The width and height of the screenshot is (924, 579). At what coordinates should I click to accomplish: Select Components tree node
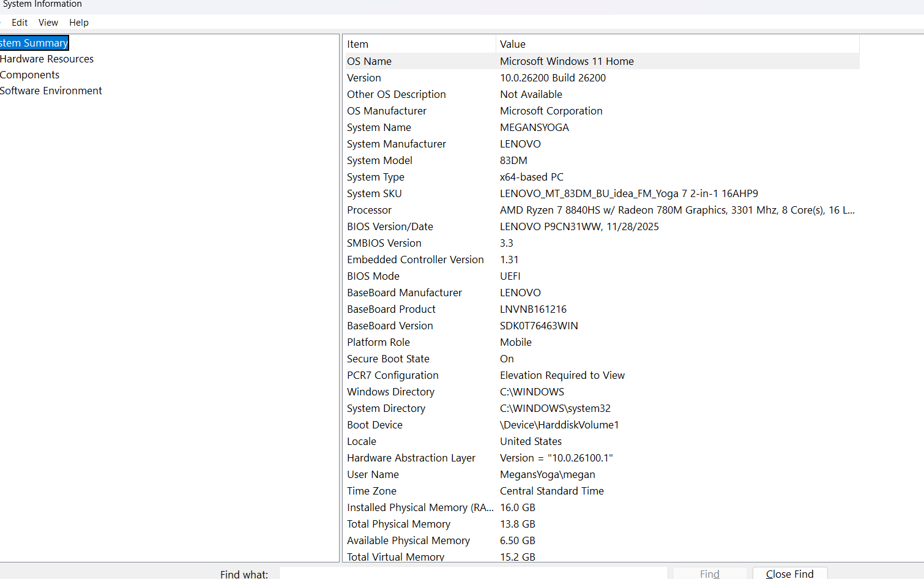pos(29,75)
